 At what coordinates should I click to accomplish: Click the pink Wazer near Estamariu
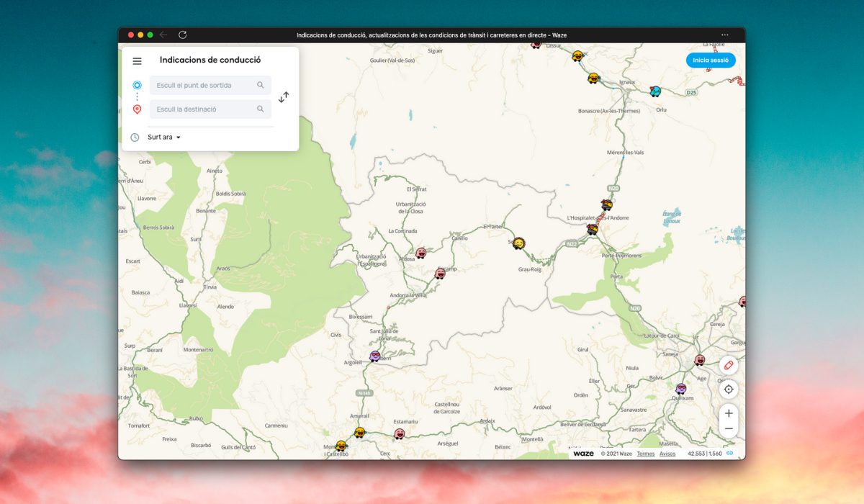point(400,433)
